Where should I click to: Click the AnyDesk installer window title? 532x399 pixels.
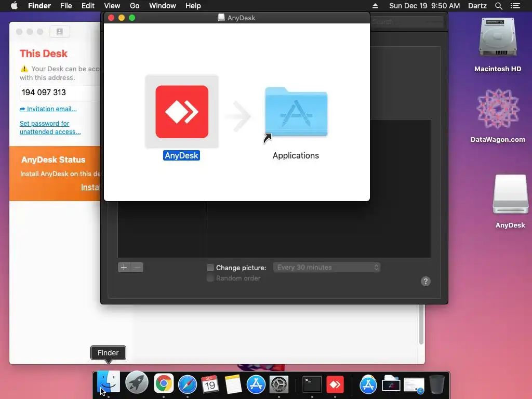(x=241, y=18)
